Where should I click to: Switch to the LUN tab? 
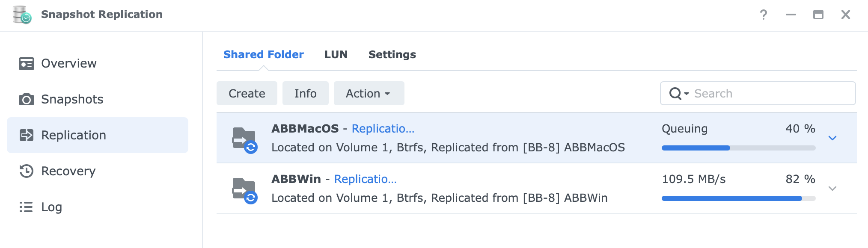coord(336,55)
